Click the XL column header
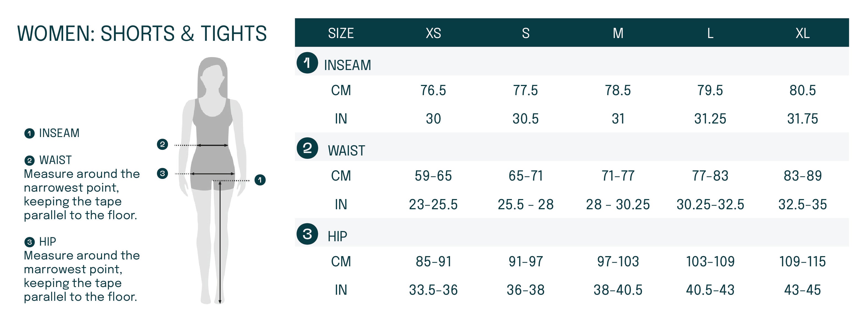Screen dimensions: 868x322 click(802, 33)
